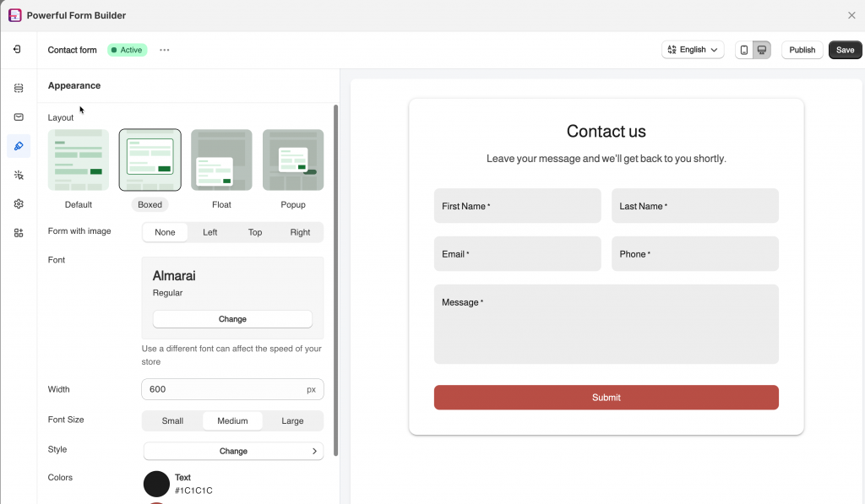Open the mail envelope sidebar icon
The height and width of the screenshot is (504, 865).
tap(19, 117)
